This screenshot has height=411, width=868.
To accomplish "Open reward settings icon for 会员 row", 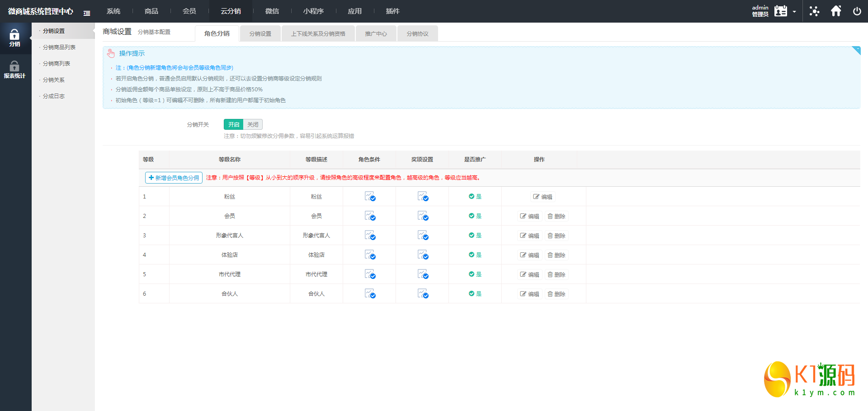I will [x=423, y=216].
